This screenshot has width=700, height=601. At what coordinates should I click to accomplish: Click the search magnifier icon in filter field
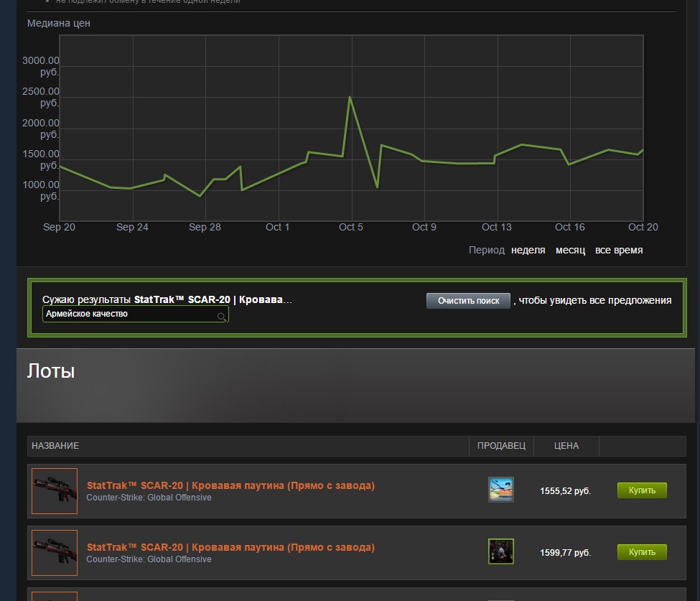tap(221, 317)
